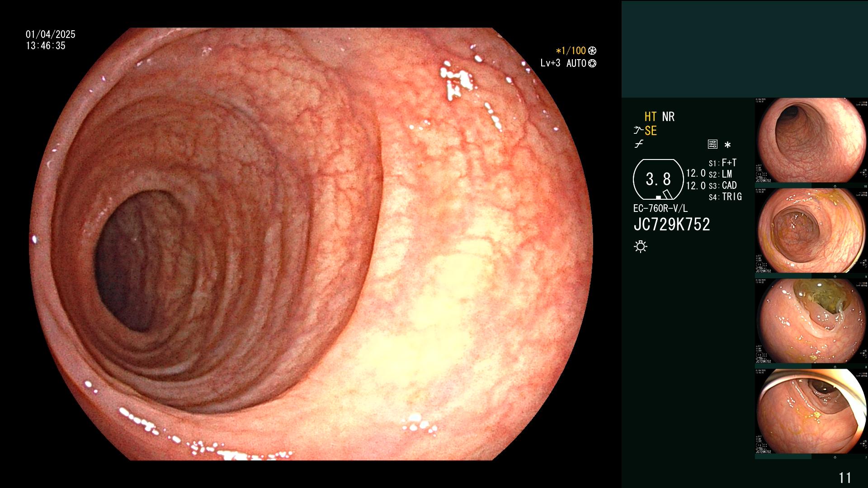Click the image counter 11
868x488 pixels.
click(x=845, y=478)
